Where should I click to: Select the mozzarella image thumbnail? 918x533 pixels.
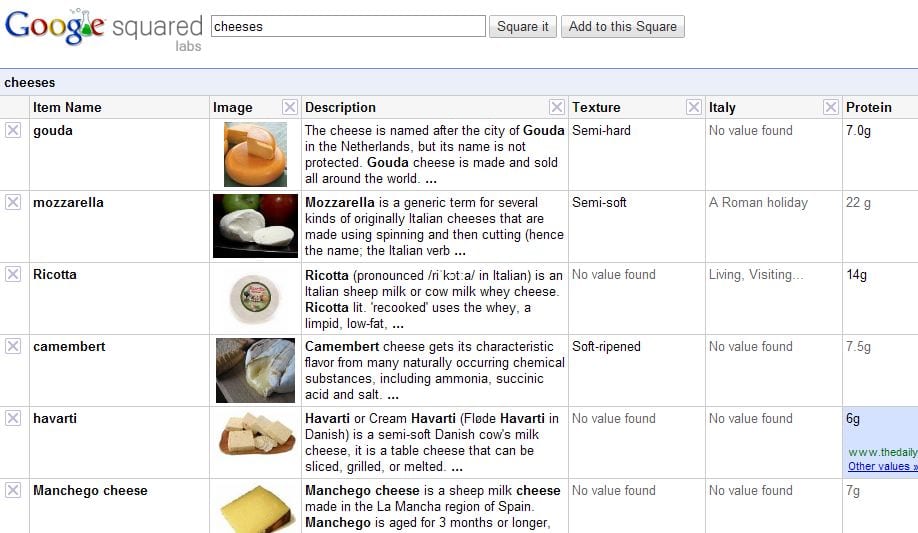pyautogui.click(x=255, y=226)
